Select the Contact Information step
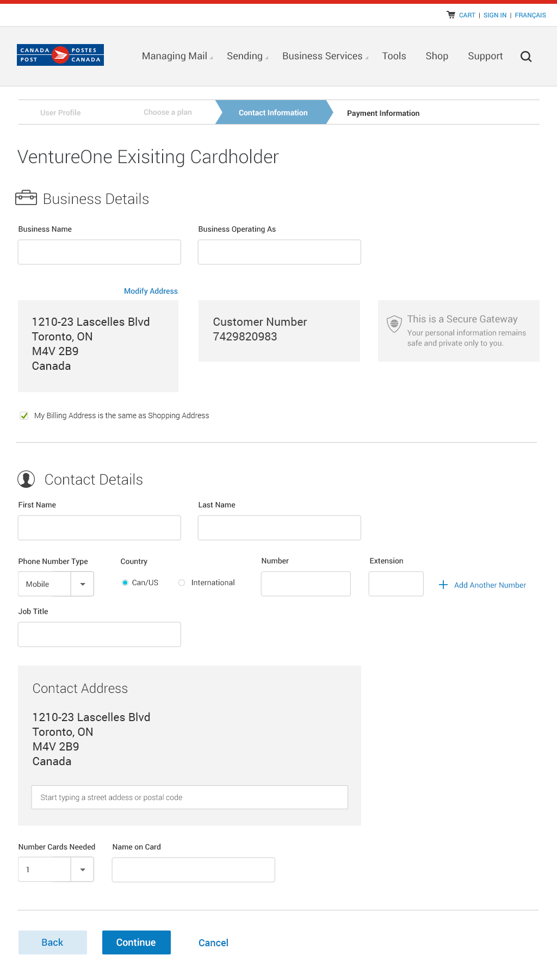Image resolution: width=557 pixels, height=980 pixels. point(273,113)
